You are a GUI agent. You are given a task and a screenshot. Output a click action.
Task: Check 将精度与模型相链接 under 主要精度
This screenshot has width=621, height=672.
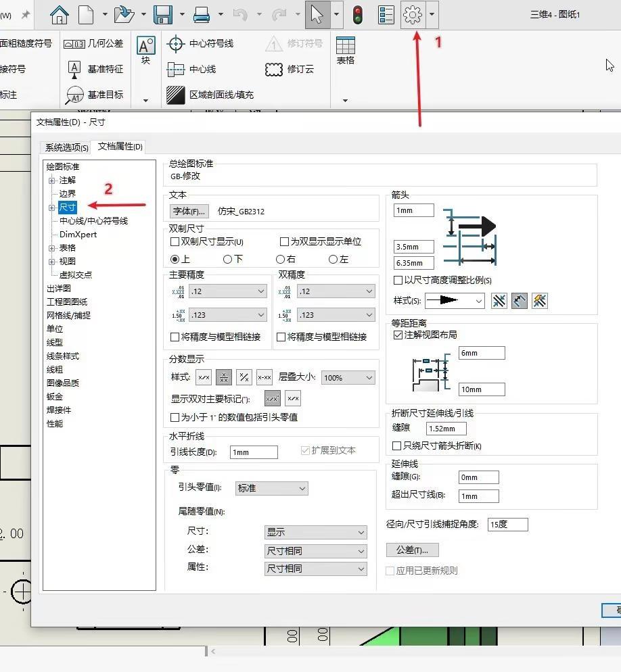click(175, 337)
